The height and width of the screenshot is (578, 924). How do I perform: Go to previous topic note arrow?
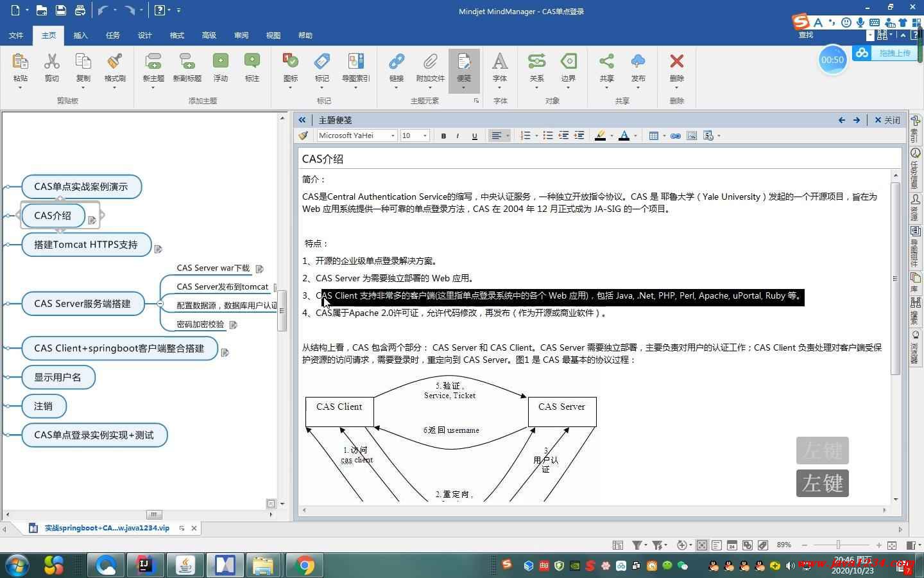(x=842, y=120)
